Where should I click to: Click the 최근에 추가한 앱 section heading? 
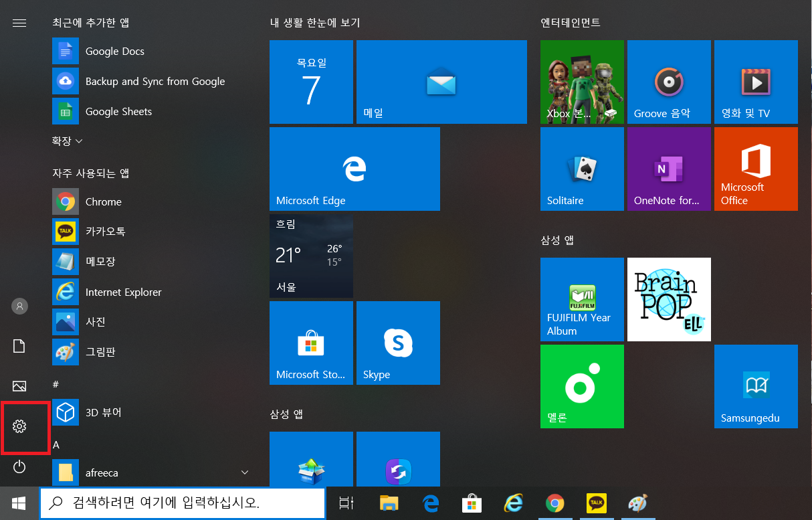tap(91, 23)
